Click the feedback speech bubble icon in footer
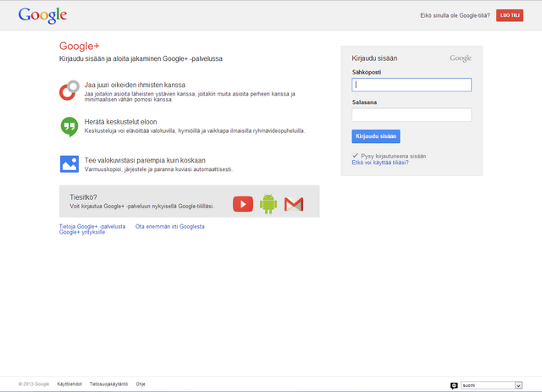542x392 pixels. coord(454,385)
